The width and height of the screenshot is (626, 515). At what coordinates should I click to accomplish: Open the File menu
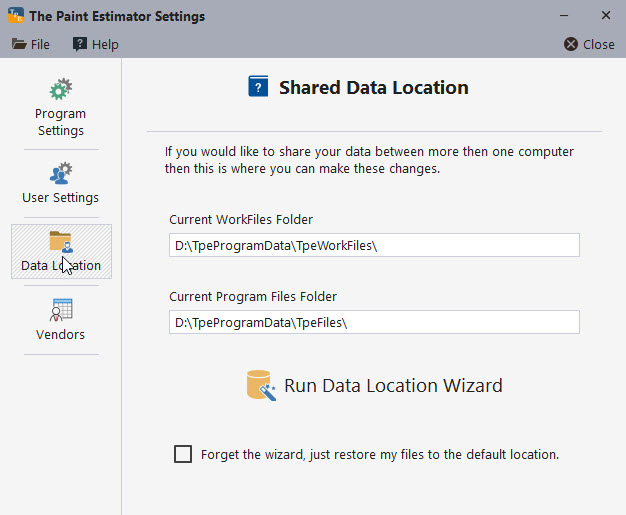tap(31, 44)
